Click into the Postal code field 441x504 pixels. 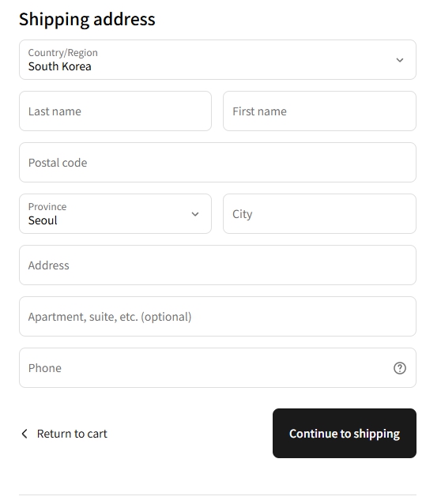tap(217, 163)
